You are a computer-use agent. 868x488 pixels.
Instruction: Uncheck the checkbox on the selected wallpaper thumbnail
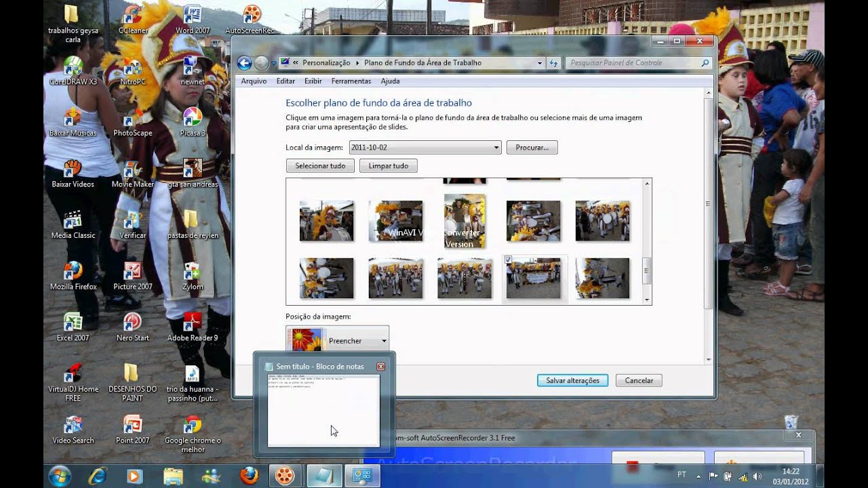point(508,260)
